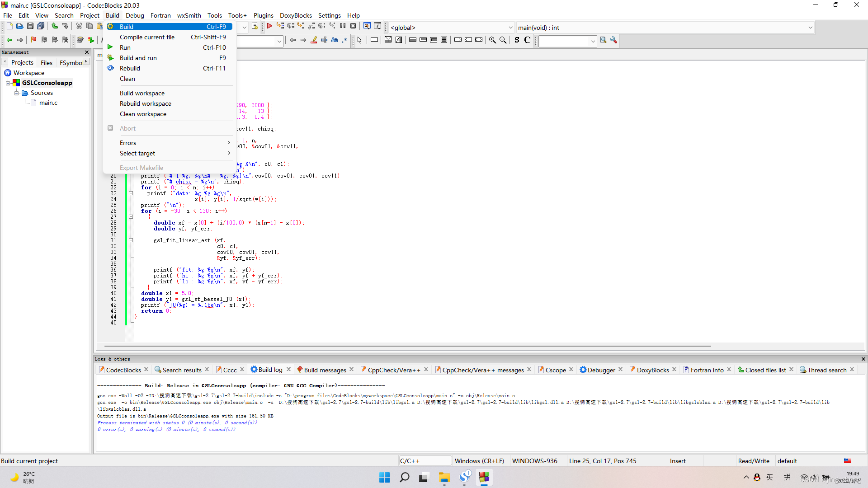Click the Undo toolbar icon
The image size is (868, 488).
point(55,26)
